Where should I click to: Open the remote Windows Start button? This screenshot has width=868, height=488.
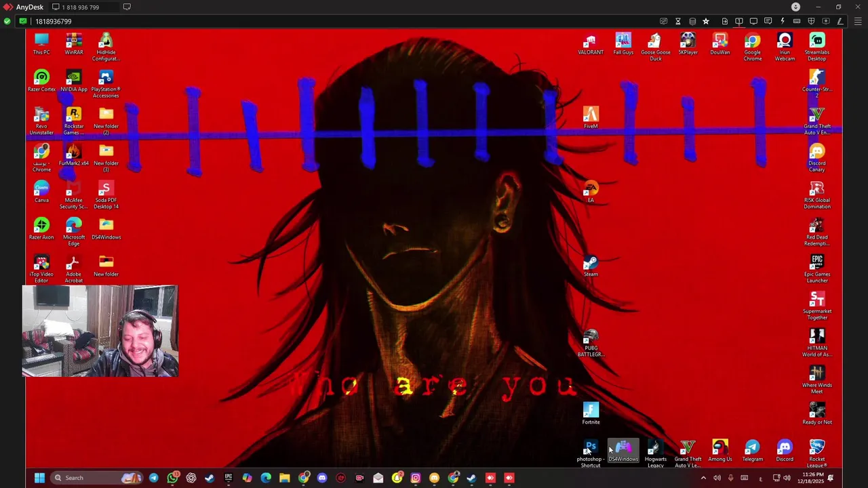(39, 478)
